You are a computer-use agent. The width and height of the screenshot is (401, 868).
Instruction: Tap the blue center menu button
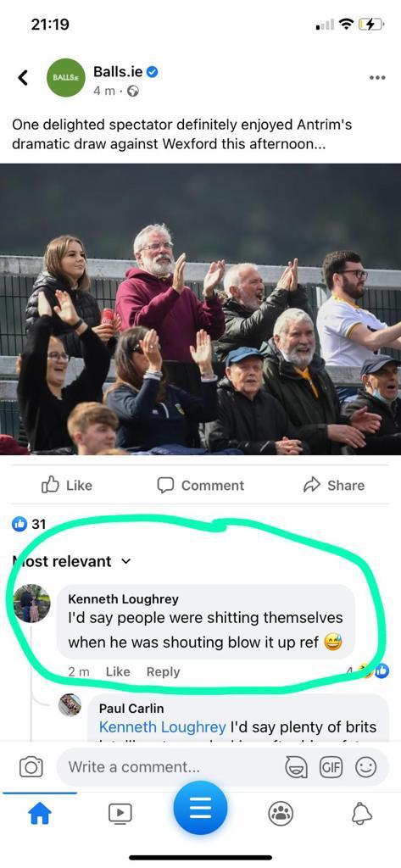(200, 808)
